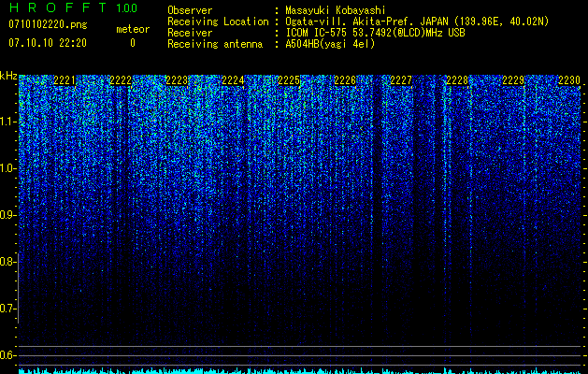Click the 2222 time marker
588x374 pixels.
[121, 80]
